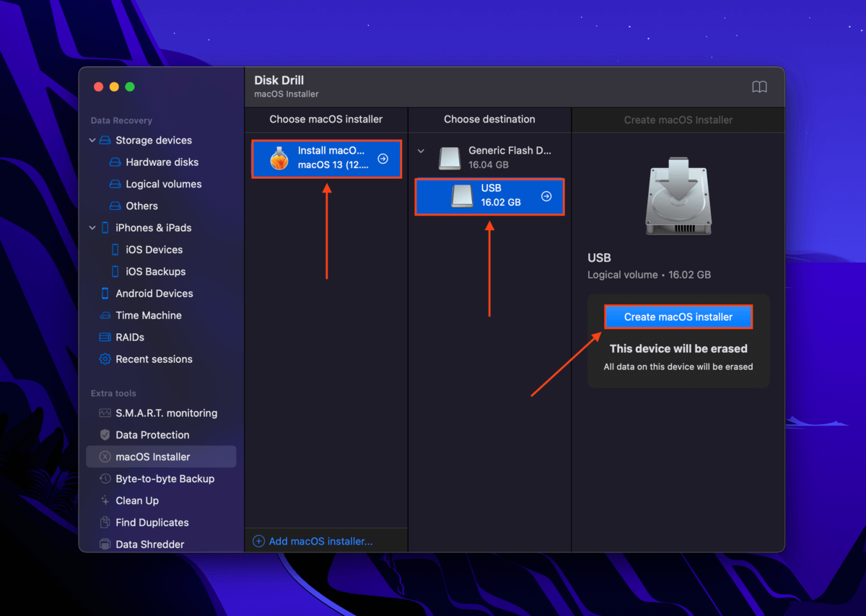This screenshot has width=866, height=616.
Task: Click the arrow circle on Install macOS row
Action: (383, 159)
